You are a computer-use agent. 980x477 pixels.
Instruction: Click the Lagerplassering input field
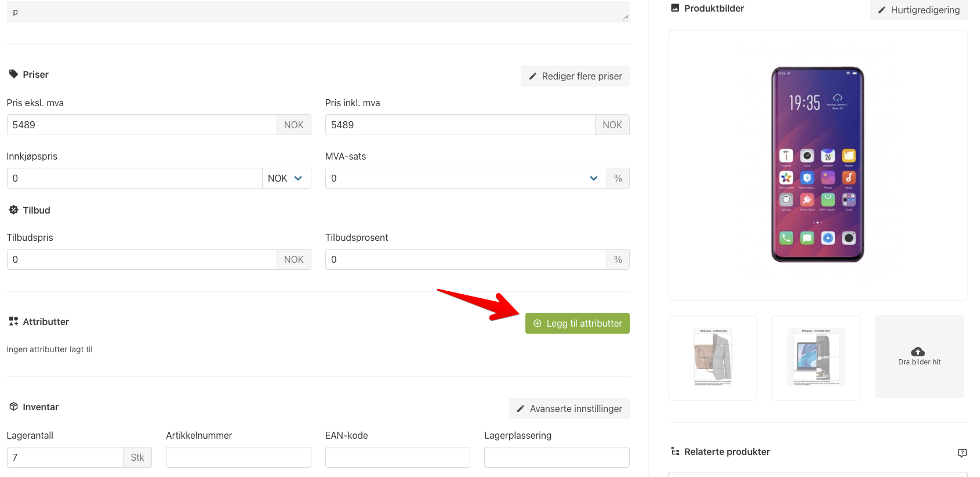click(x=557, y=457)
